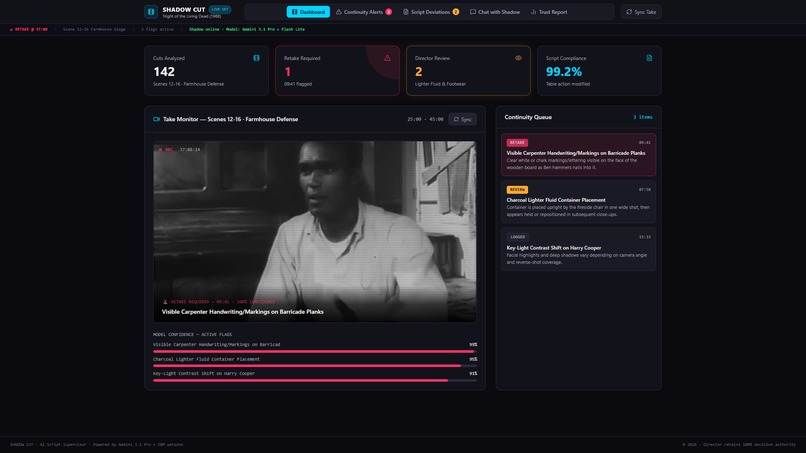The image size is (806, 453).
Task: Open the Chat with Shadow tab
Action: [494, 12]
